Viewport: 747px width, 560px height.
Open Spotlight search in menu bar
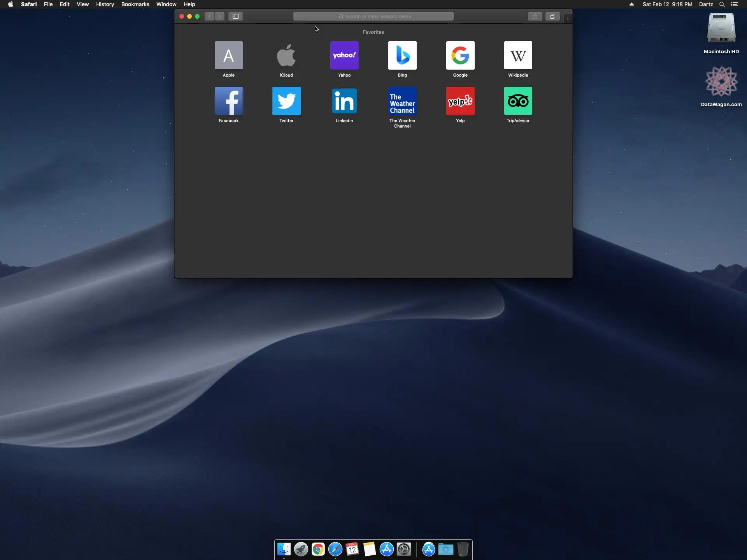click(722, 4)
